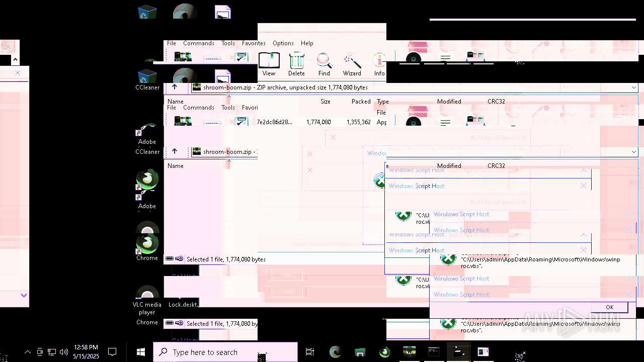Open network status tray icon
This screenshot has height=362, width=644.
52,352
